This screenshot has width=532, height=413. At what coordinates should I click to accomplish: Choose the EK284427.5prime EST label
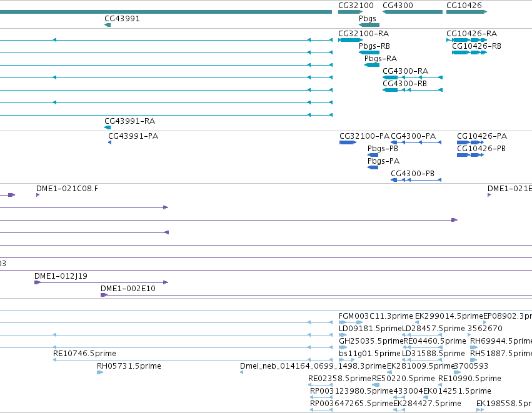click(x=427, y=404)
